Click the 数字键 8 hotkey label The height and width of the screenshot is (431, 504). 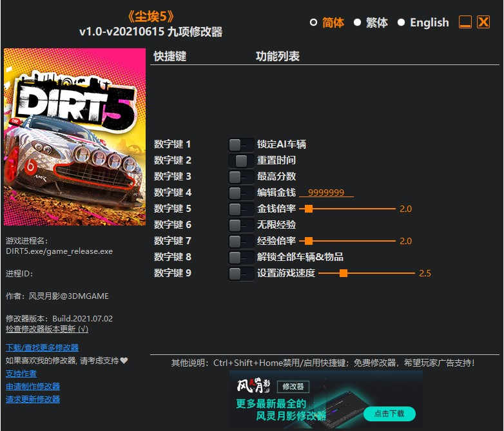point(172,257)
